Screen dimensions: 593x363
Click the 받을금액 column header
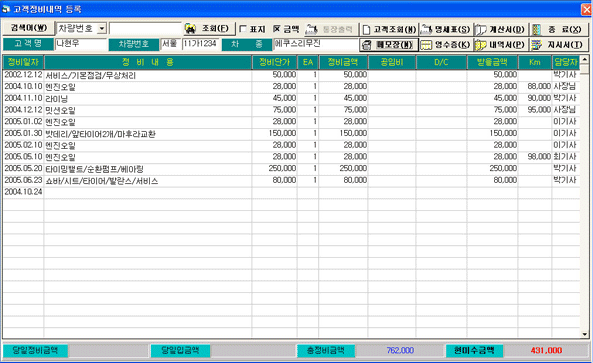[x=492, y=62]
